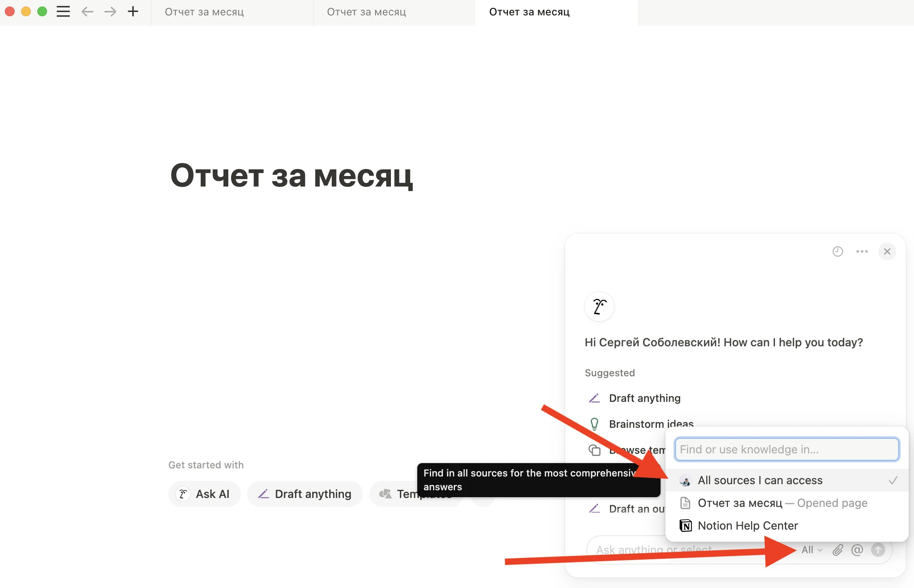914x588 pixels.
Task: Open a new tab with plus icon
Action: [133, 12]
